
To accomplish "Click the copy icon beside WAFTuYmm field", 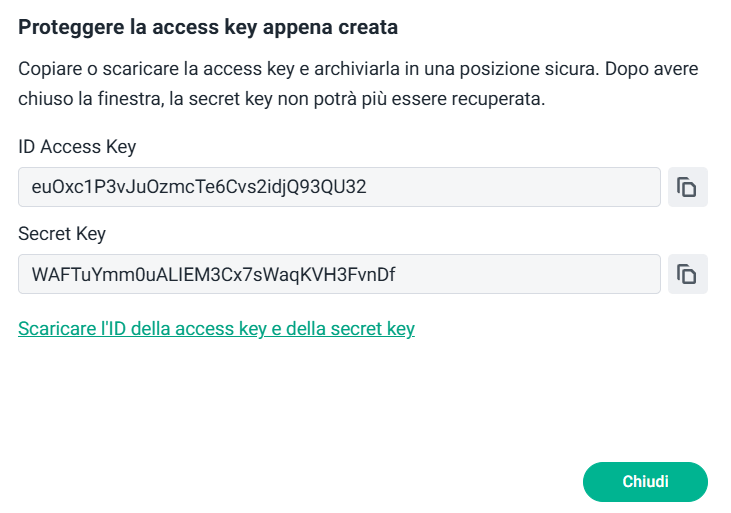I will pos(687,274).
